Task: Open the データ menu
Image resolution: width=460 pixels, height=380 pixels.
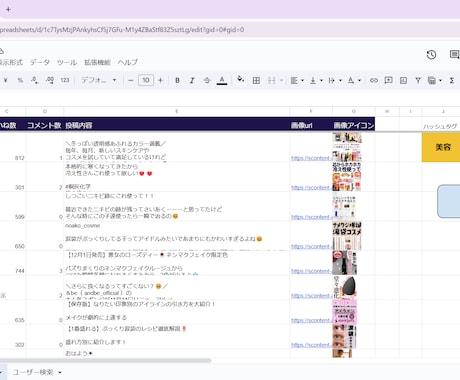Action: click(x=40, y=62)
